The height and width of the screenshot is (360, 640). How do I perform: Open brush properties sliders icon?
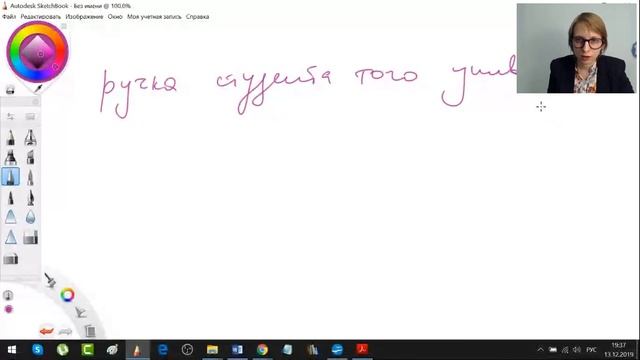point(11,117)
